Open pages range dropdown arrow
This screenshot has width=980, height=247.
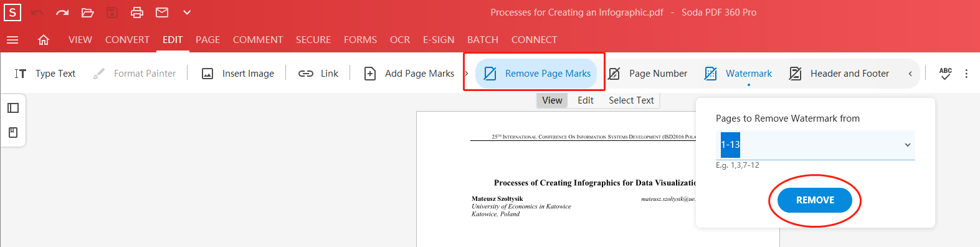(908, 145)
